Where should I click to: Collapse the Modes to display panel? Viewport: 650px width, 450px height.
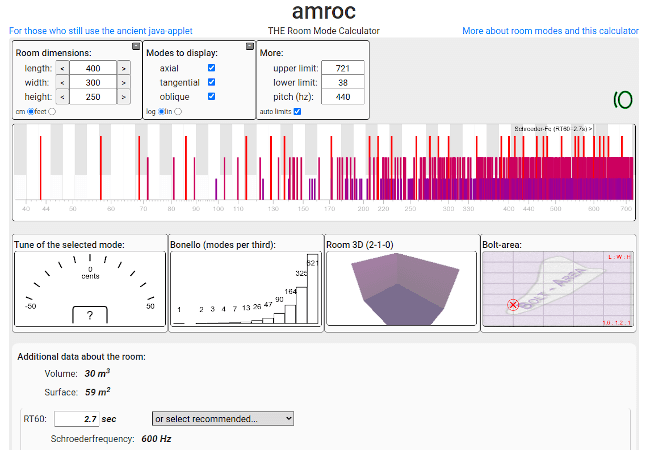click(249, 47)
